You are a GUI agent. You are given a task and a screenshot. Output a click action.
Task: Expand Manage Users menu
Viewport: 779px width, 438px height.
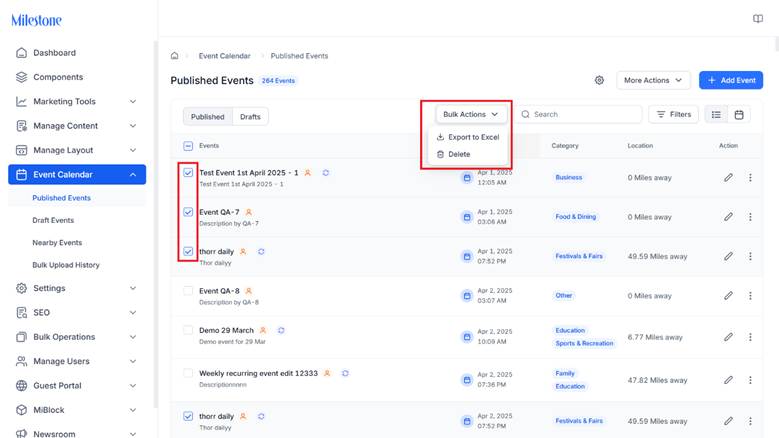[x=133, y=361]
